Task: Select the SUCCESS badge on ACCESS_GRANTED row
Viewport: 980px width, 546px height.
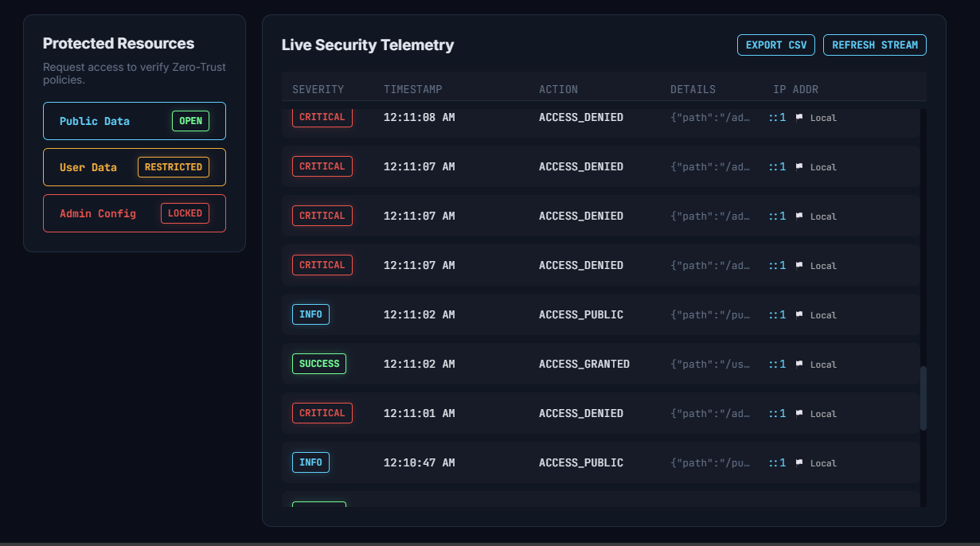Action: point(319,364)
